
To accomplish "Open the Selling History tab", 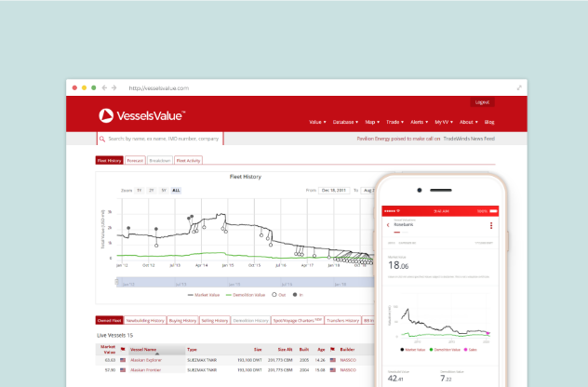I will coord(215,321).
